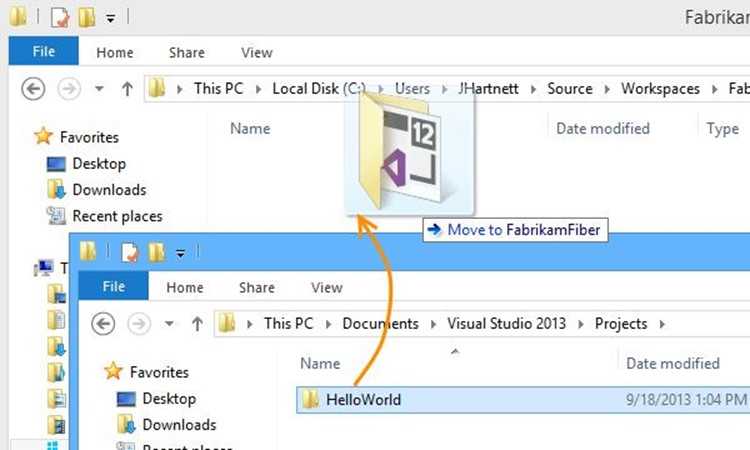Click the Properties icon in the rear window's title bar
This screenshot has width=750, height=450.
[x=59, y=17]
